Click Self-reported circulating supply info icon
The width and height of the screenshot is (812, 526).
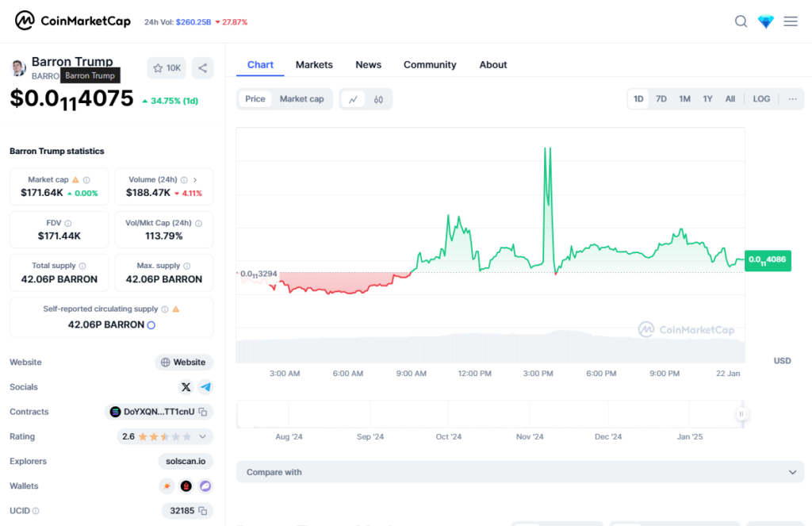coord(165,309)
